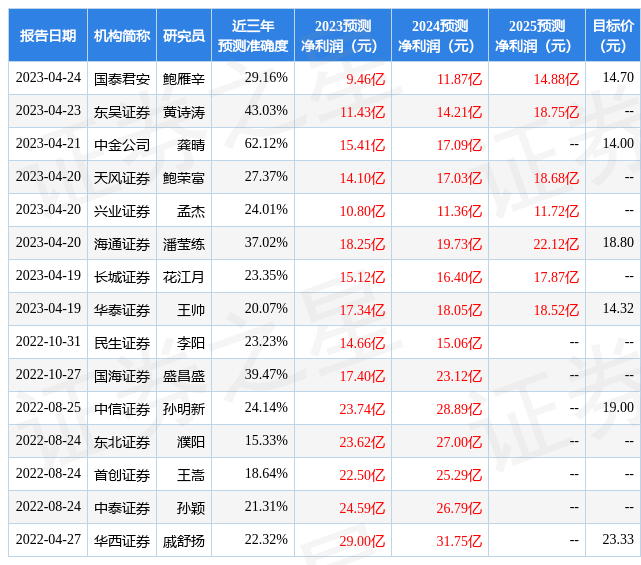The image size is (641, 565).
Task: Click the 报告日期 column header
Action: [48, 35]
